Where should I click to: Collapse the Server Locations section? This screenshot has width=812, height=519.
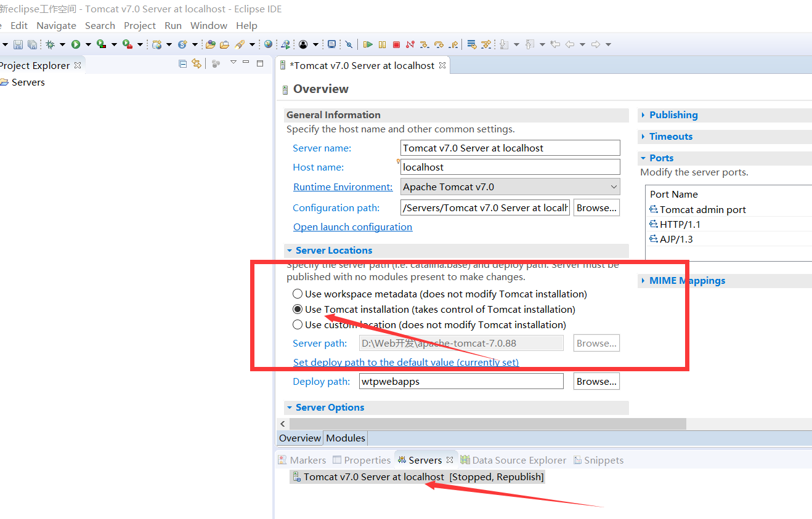(290, 251)
